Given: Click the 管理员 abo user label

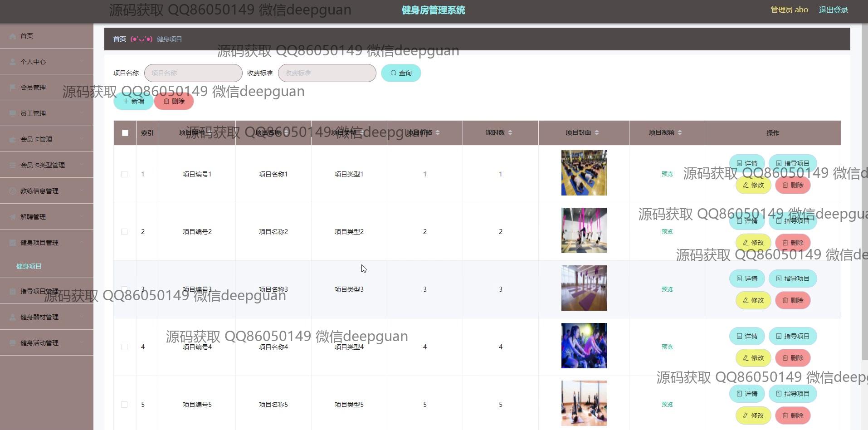Looking at the screenshot, I should (x=789, y=10).
